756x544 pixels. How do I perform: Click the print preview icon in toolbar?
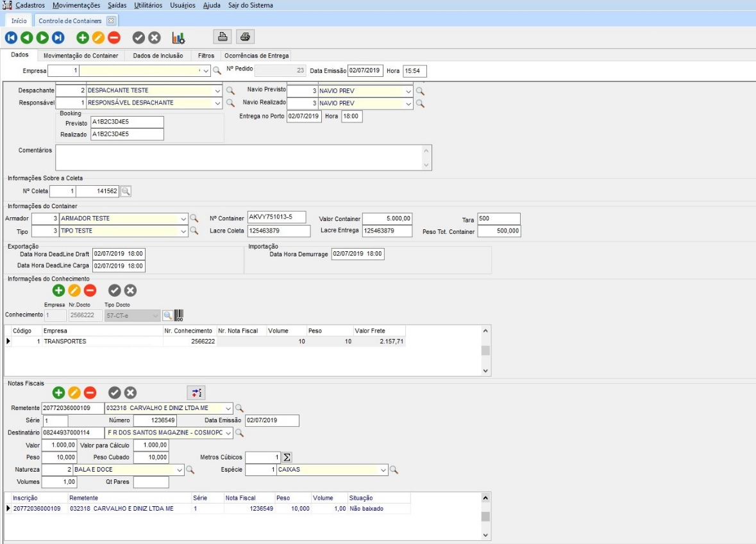coord(222,36)
